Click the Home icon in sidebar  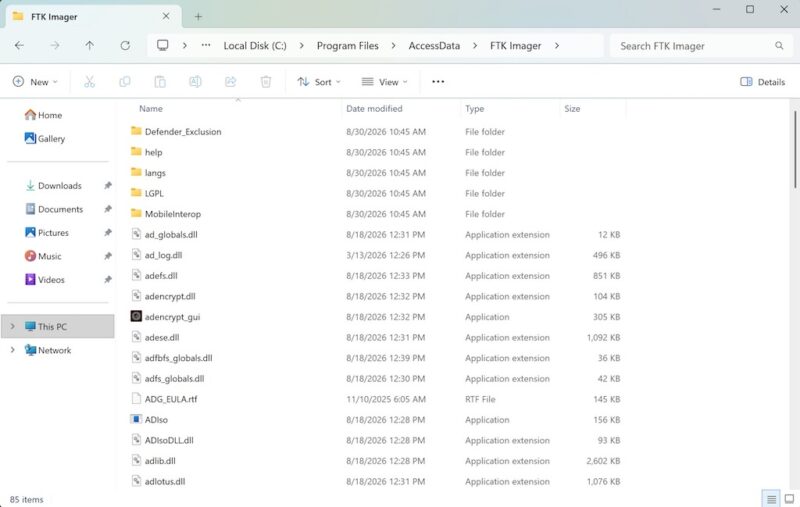click(31, 115)
